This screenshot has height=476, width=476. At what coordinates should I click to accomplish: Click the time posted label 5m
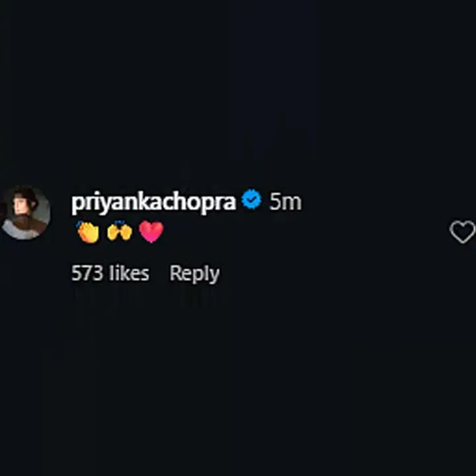tap(286, 202)
